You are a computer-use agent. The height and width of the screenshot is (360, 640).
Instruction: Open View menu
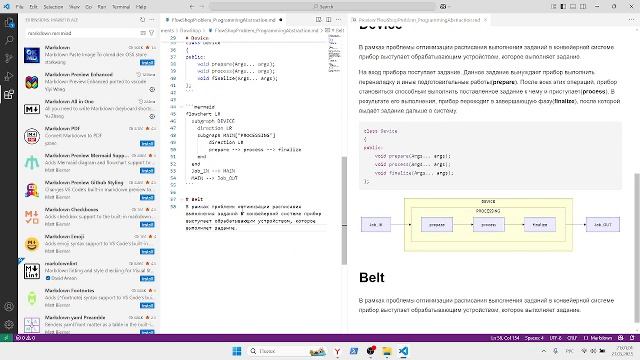pyautogui.click(x=74, y=7)
